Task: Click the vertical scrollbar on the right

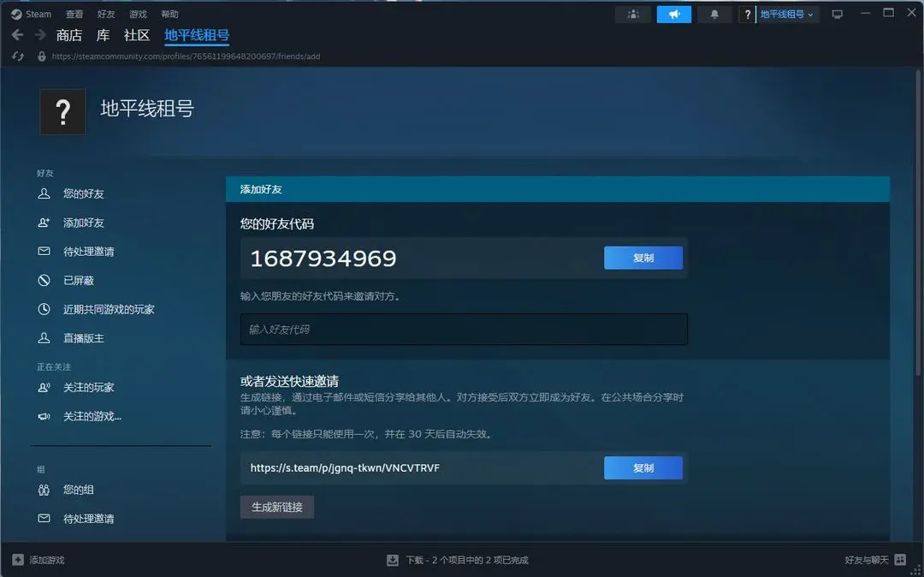Action: tap(917, 221)
